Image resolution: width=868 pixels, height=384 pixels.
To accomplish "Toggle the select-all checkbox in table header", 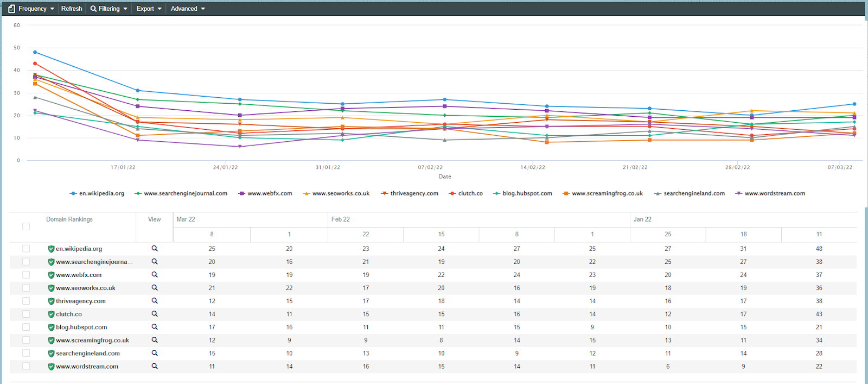I will click(26, 226).
